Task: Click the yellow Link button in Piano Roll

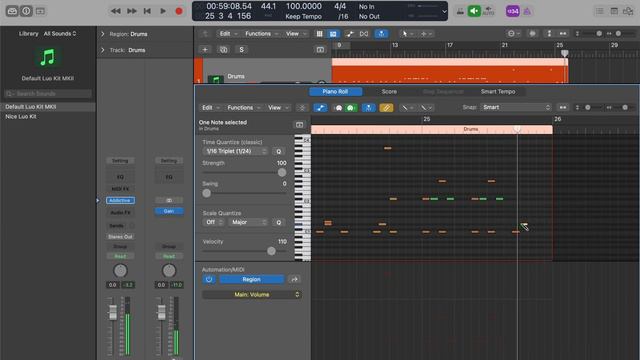Action: coord(386,107)
